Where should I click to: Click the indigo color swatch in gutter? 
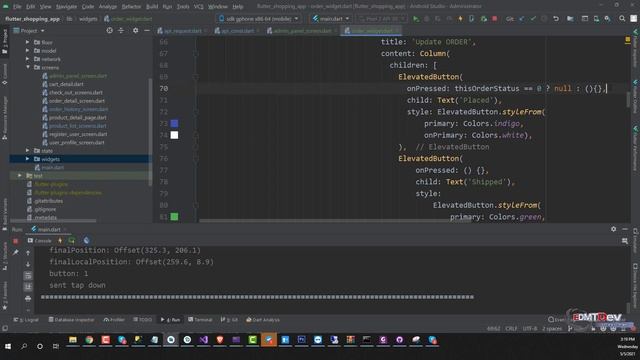click(174, 123)
